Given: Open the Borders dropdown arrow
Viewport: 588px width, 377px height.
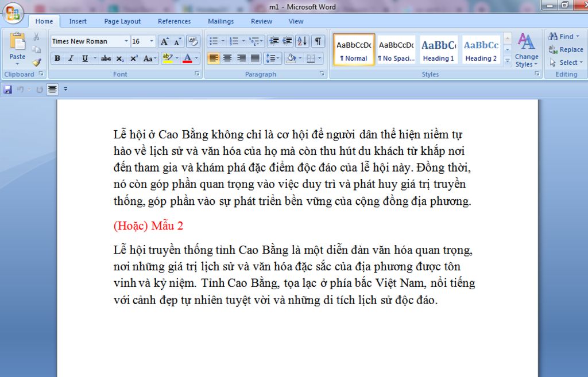Looking at the screenshot, I should [320, 58].
